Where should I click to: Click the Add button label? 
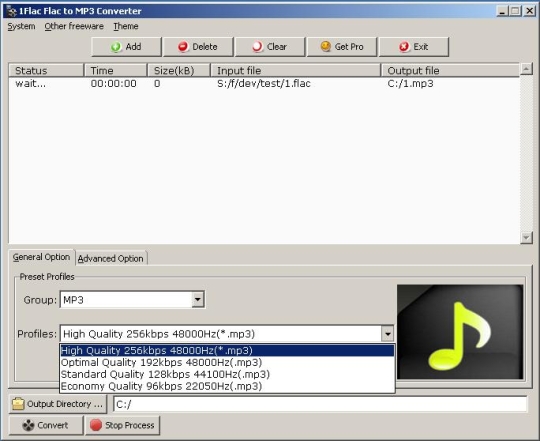click(x=133, y=47)
